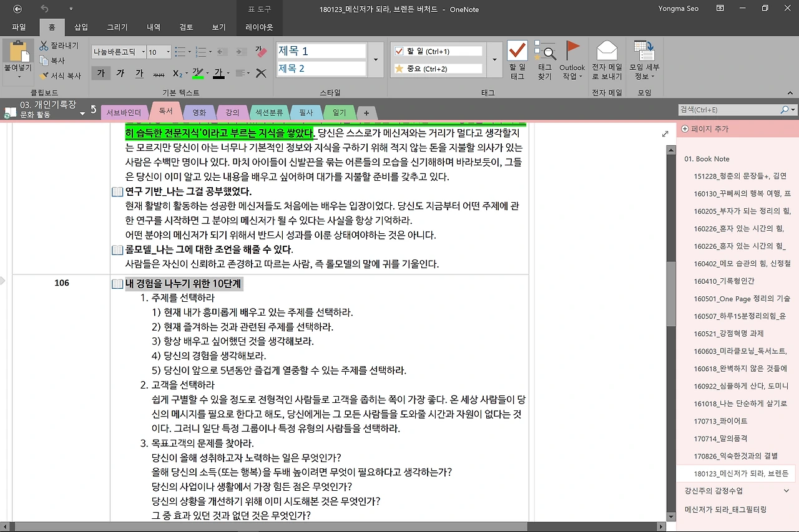799x532 pixels.
Task: Clear all formatting with eraser icon
Action: tap(261, 52)
